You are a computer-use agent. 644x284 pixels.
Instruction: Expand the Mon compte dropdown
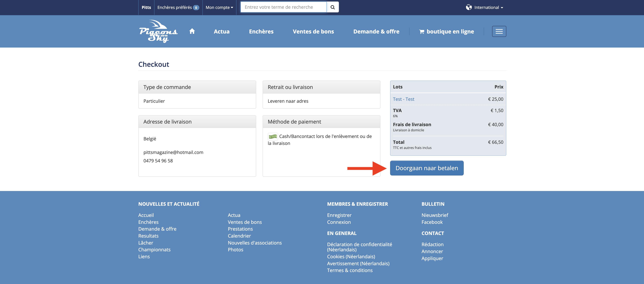(x=219, y=7)
